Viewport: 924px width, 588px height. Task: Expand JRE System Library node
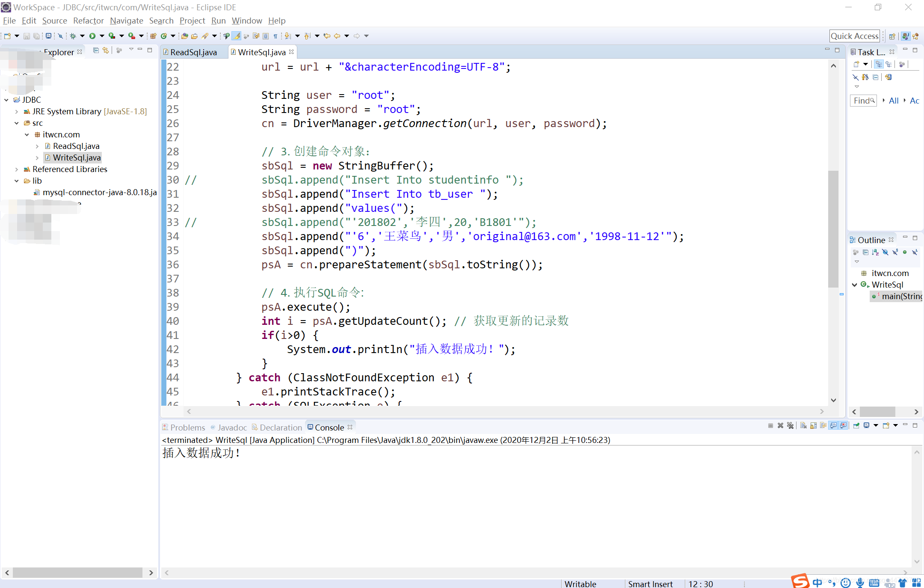click(17, 111)
